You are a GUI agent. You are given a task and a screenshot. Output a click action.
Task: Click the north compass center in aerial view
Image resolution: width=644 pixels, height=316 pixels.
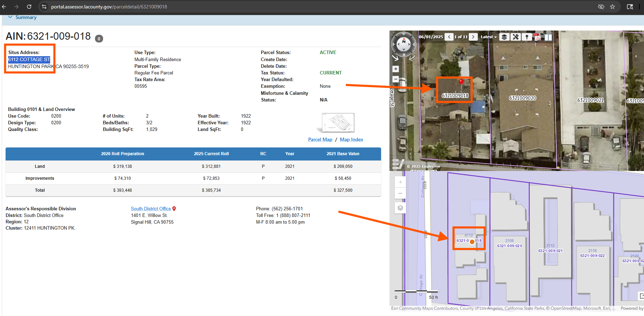pyautogui.click(x=404, y=44)
